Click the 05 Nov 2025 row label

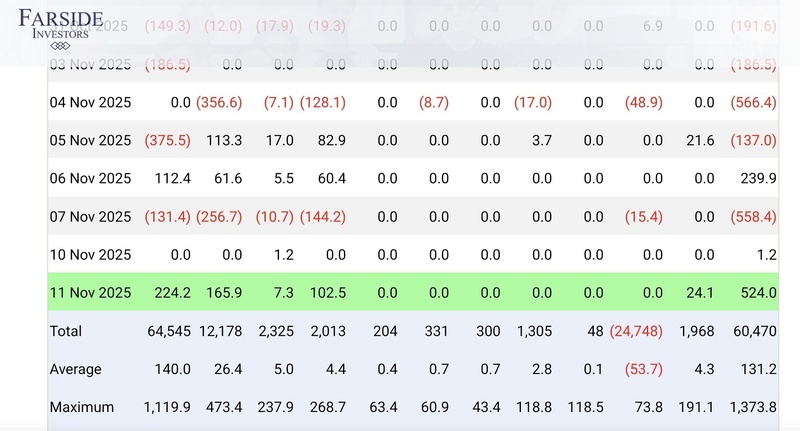[x=90, y=140]
